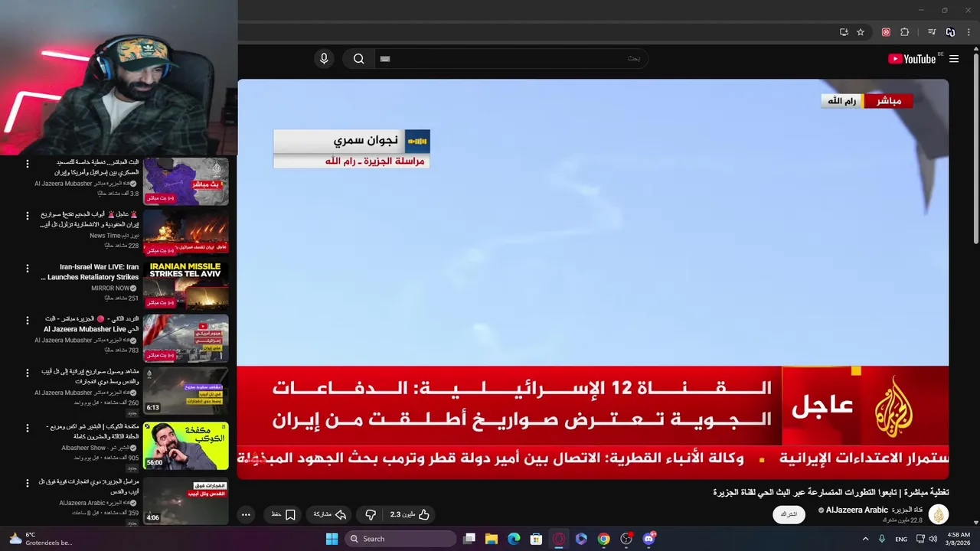Open AlJazeera Arabic channel avatar
This screenshot has width=980, height=551.
[x=939, y=514]
